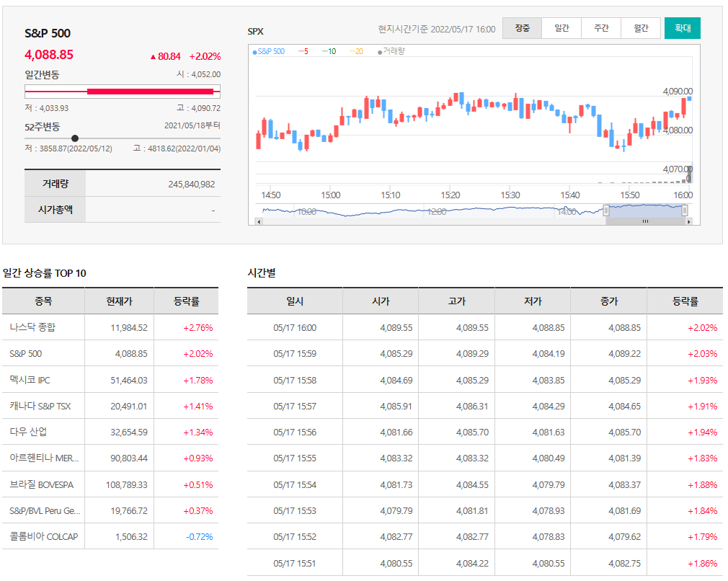Screen dimensions: 728x581
Task: Select the 장중 intraday tab
Action: pos(522,28)
